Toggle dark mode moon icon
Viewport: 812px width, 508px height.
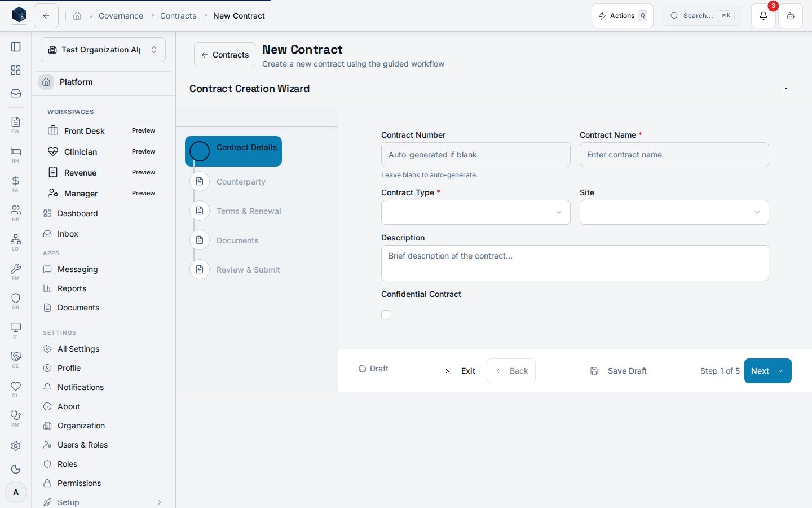[16, 469]
